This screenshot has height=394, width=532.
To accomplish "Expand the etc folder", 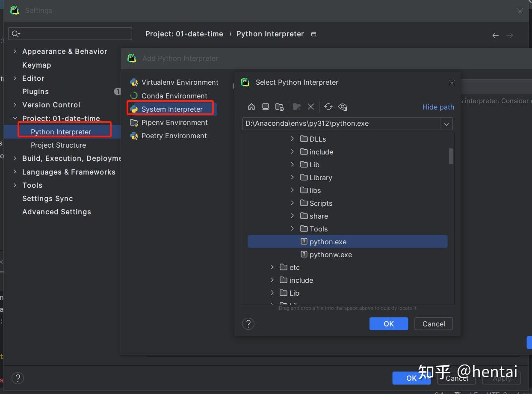I will pos(272,267).
